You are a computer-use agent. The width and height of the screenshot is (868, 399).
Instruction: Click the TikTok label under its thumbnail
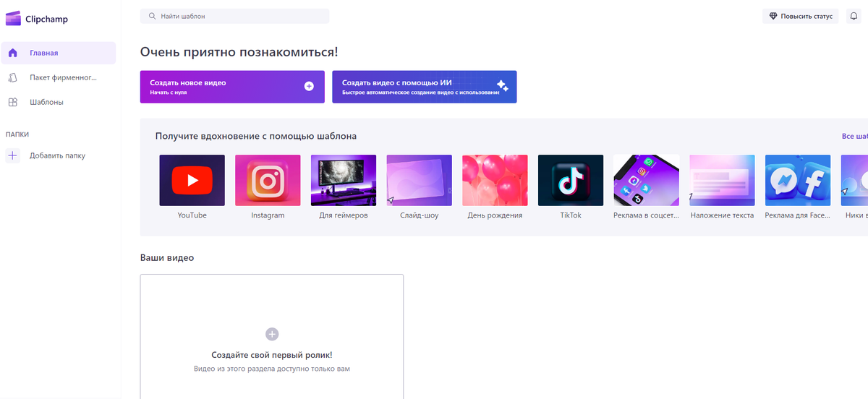click(x=571, y=215)
